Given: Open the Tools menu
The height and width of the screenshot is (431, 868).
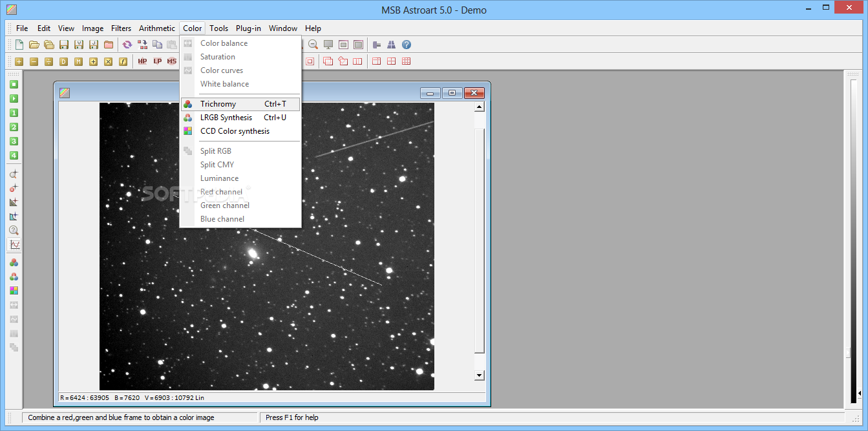Looking at the screenshot, I should pyautogui.click(x=219, y=28).
